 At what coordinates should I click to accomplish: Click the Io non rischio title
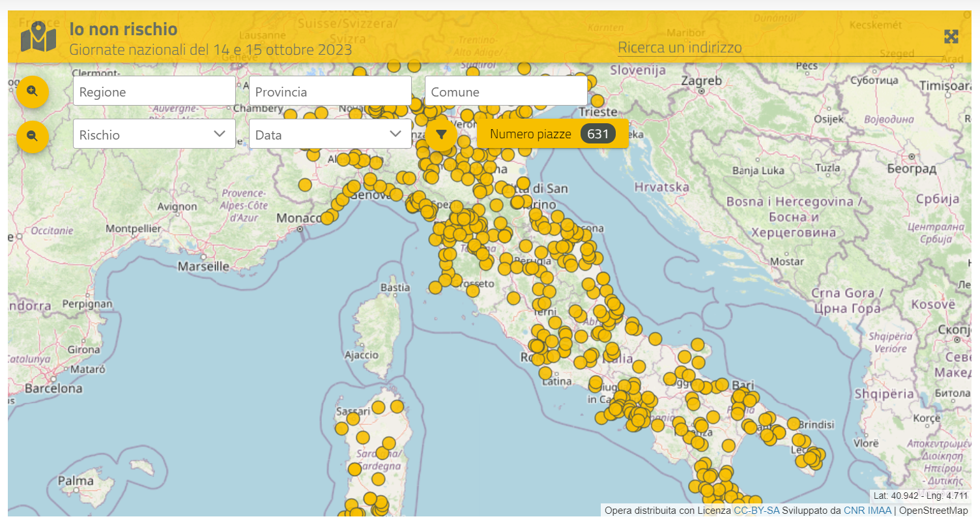pyautogui.click(x=123, y=29)
